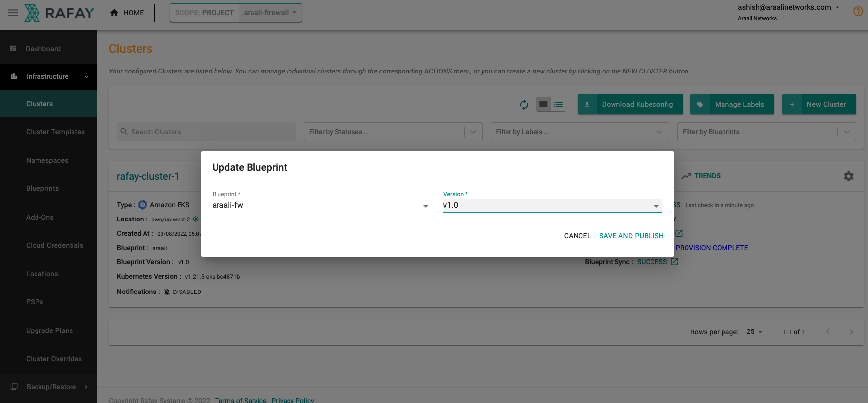The width and height of the screenshot is (868, 403).
Task: Open Blueprint Sync details external link icon
Action: pos(674,262)
